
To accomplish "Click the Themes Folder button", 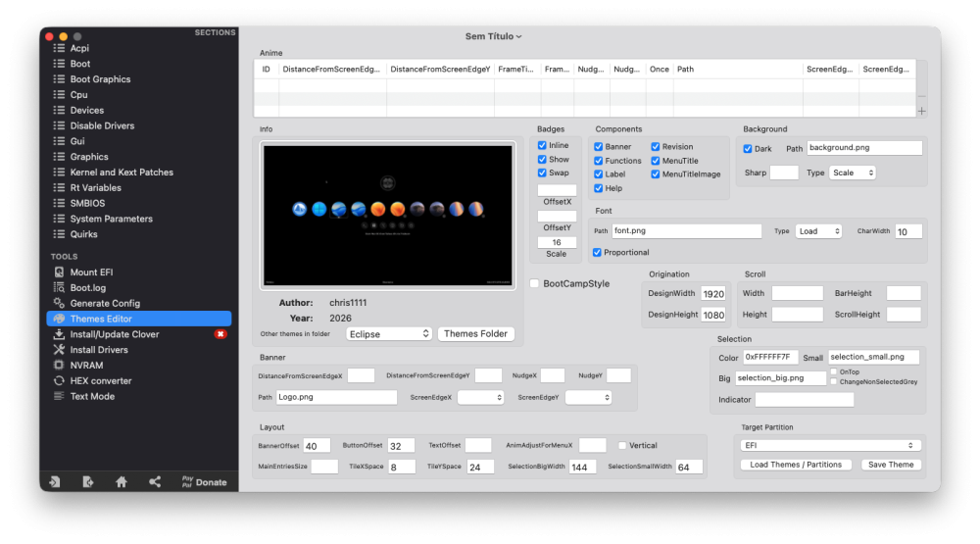I will tap(475, 334).
